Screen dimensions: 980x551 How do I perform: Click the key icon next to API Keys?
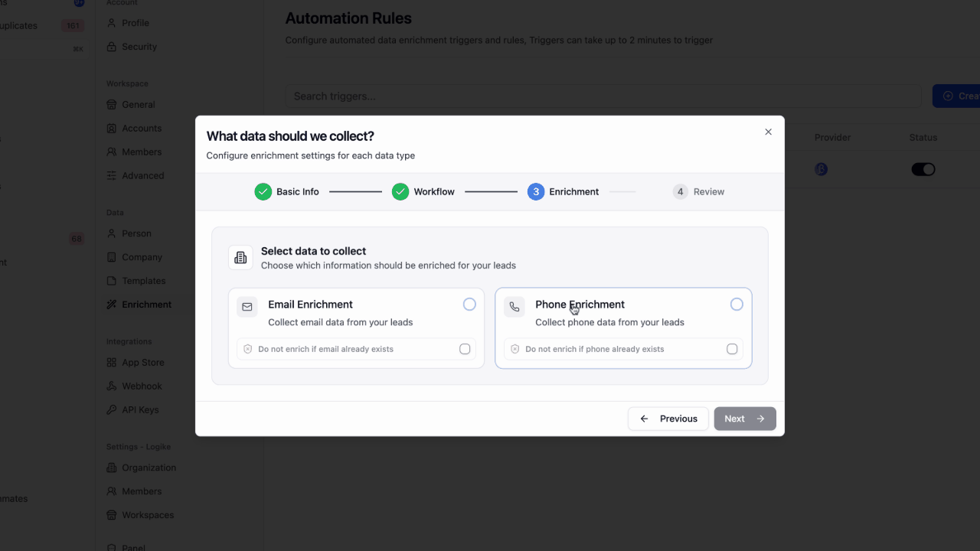[113, 409]
